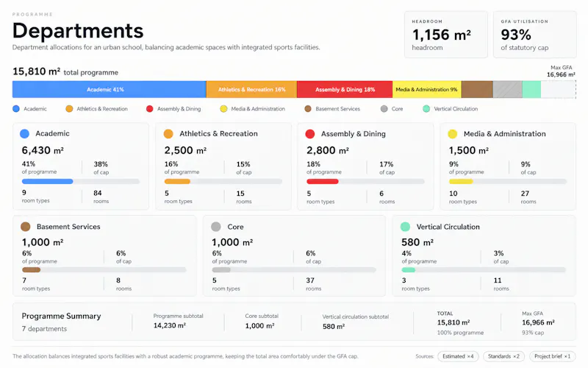The image size is (588, 368).
Task: Click the brown circle in Basement Services card
Action: tap(26, 227)
